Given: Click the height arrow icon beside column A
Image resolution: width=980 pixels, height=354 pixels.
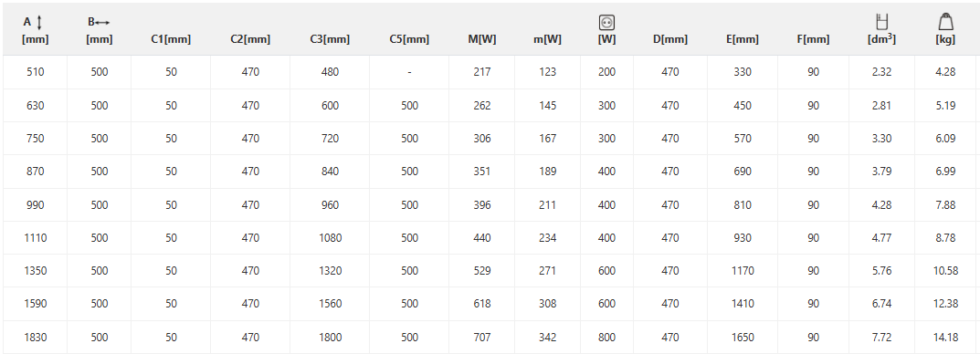Looking at the screenshot, I should coord(39,23).
